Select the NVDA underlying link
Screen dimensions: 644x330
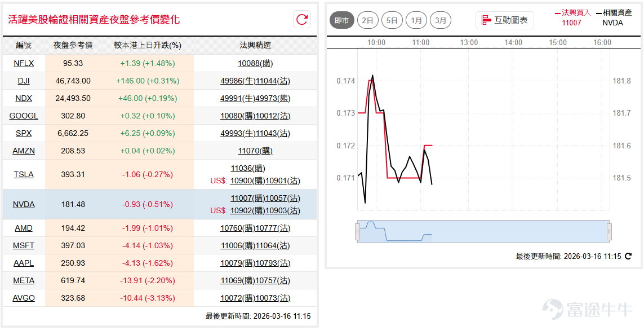click(24, 204)
